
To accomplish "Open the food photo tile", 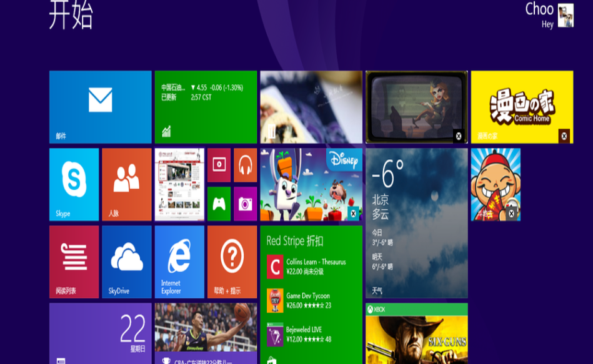I will tap(311, 107).
